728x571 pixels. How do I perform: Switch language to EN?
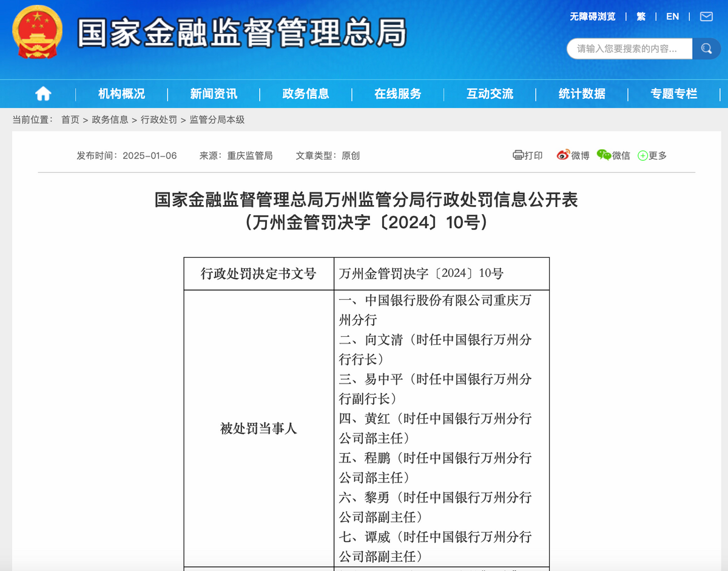673,16
